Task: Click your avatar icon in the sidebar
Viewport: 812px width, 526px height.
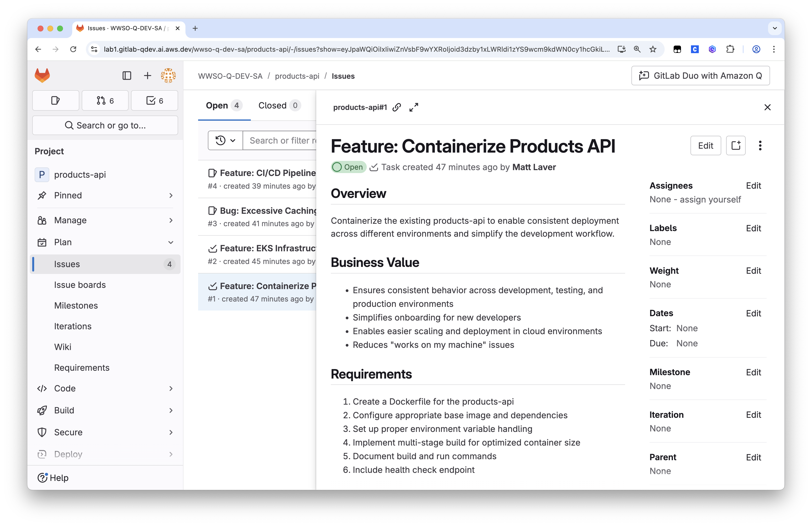Action: pos(168,75)
